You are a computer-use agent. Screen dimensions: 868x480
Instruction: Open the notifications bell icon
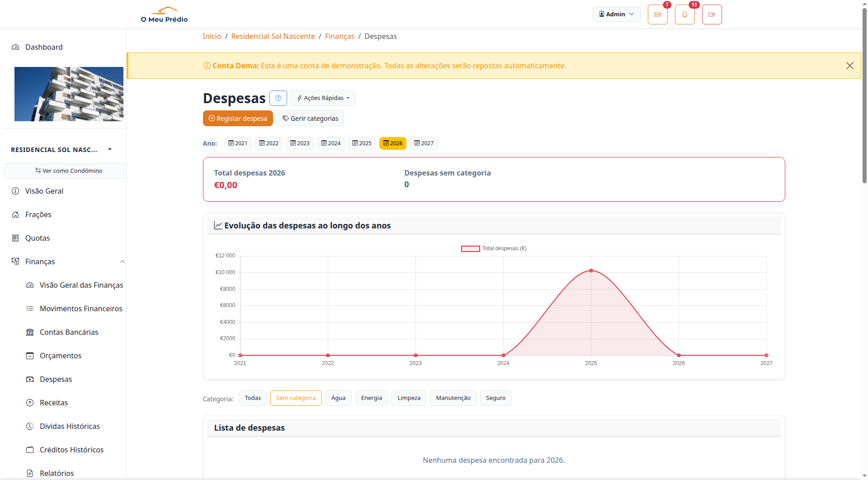point(684,14)
